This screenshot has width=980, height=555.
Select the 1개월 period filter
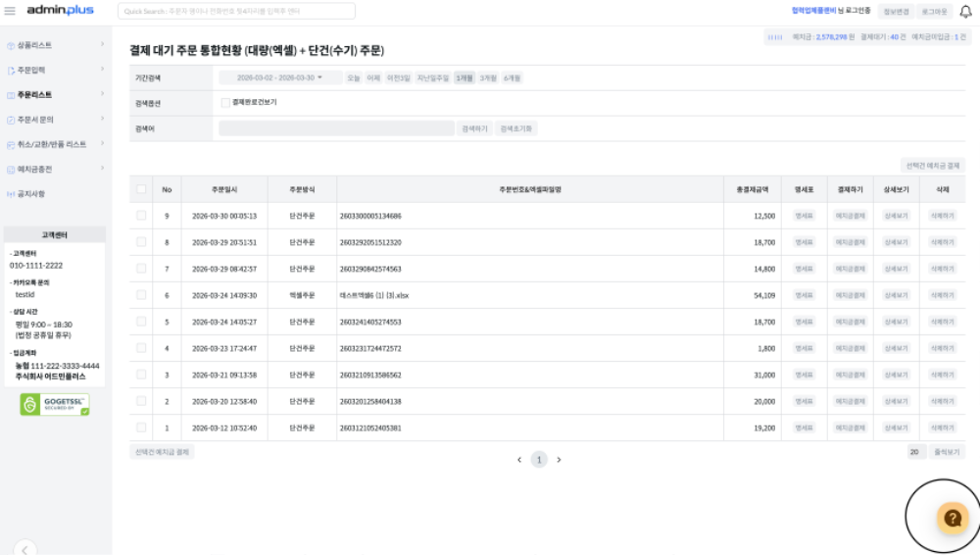click(465, 78)
